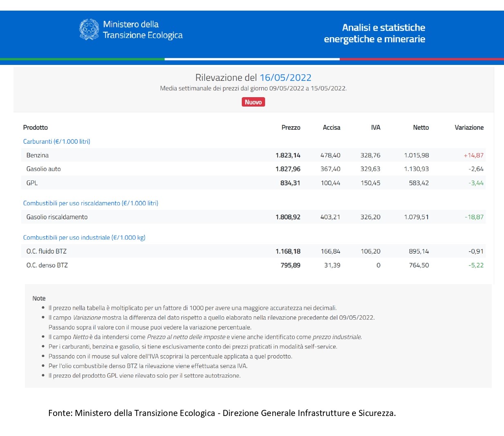Open Combustibili per uso riscaldamento link
504x436 pixels.
tap(91, 203)
